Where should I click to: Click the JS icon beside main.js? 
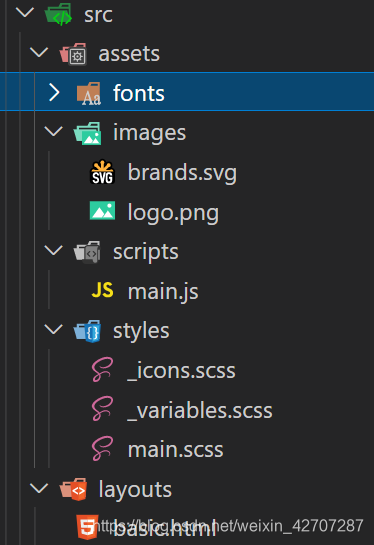[102, 290]
